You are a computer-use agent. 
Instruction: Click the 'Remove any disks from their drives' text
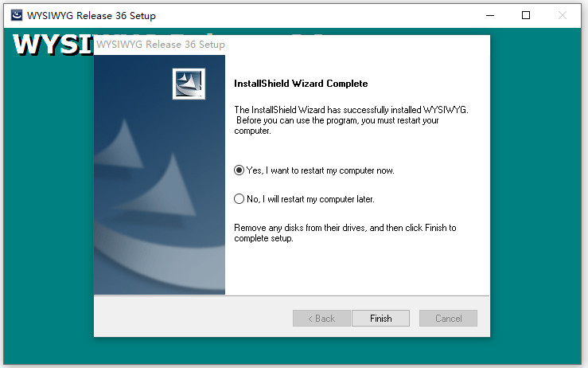click(x=345, y=233)
